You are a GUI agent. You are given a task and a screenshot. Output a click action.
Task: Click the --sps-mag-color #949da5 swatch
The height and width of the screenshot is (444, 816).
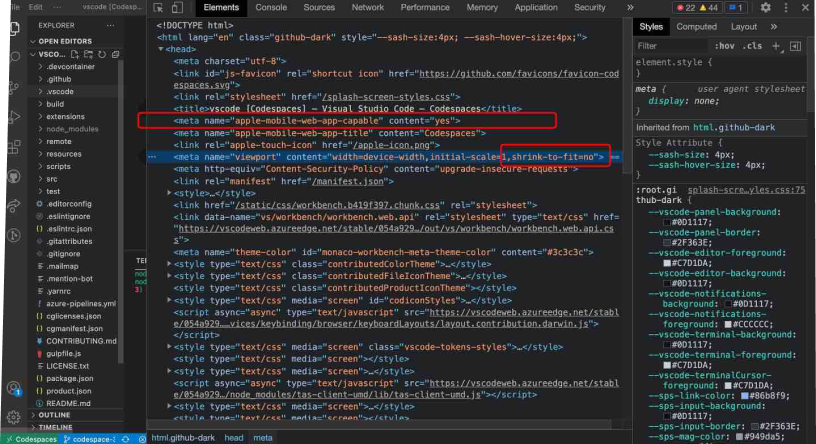point(739,437)
